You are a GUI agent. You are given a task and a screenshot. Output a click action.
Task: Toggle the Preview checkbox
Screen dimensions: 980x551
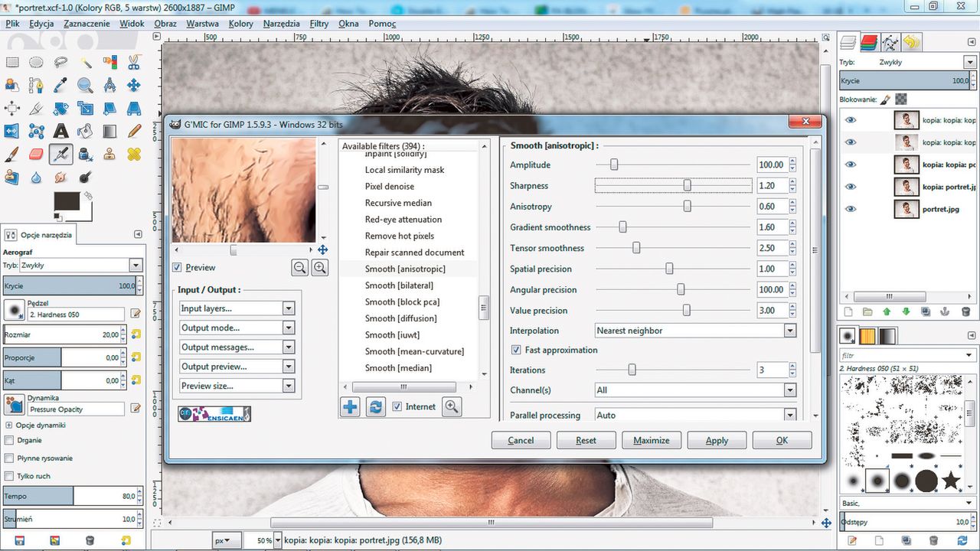[177, 268]
